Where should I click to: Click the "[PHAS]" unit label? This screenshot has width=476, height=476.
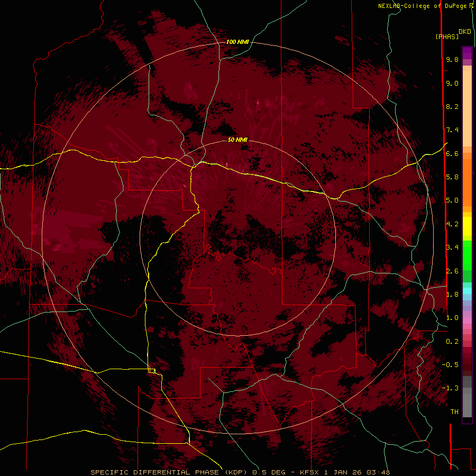(447, 37)
